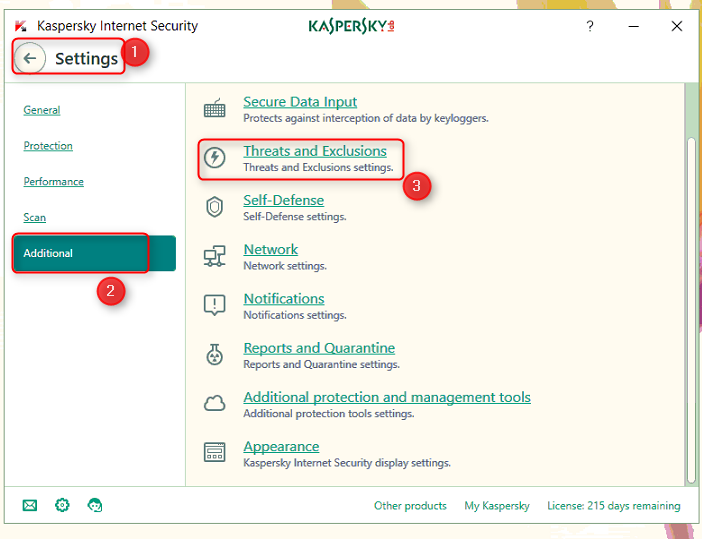Click the Self-Defense shield icon
This screenshot has width=702, height=539.
[214, 207]
